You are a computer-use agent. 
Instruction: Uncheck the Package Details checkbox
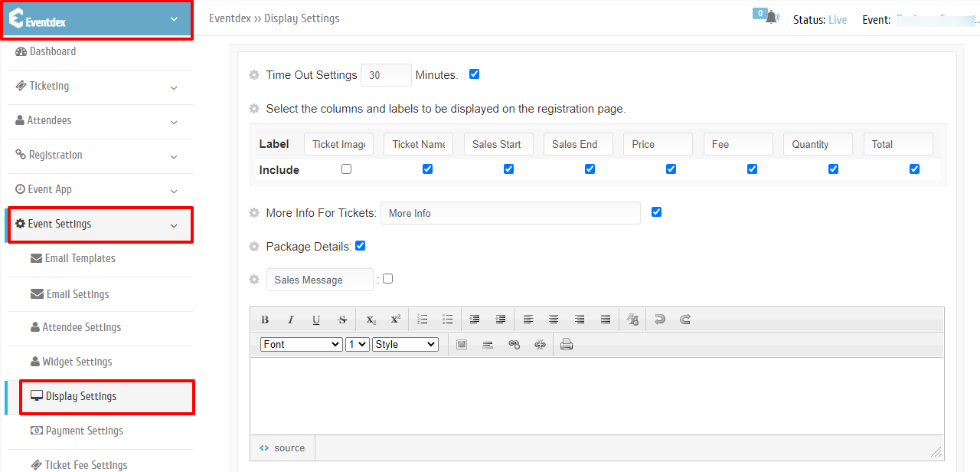coord(361,246)
